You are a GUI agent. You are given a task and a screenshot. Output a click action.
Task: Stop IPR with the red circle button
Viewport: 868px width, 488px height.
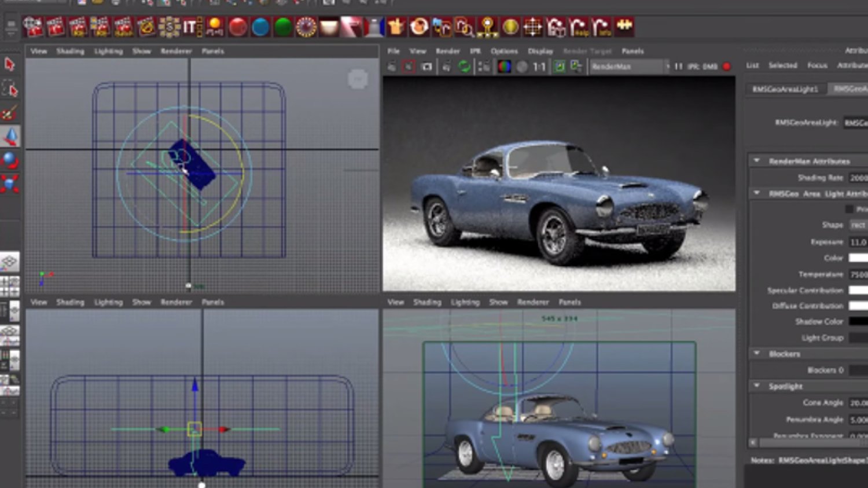727,67
